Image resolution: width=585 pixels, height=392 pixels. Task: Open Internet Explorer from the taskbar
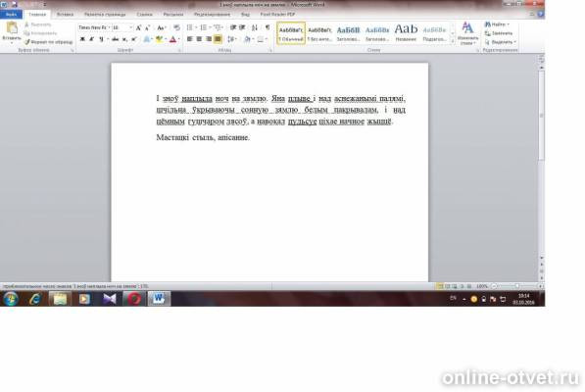35,299
